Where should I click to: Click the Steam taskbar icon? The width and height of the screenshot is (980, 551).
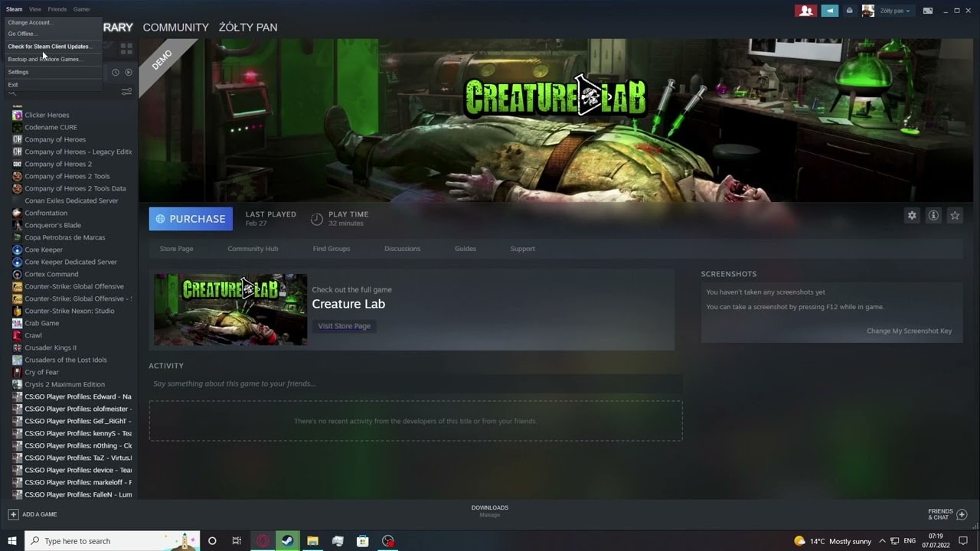click(287, 541)
